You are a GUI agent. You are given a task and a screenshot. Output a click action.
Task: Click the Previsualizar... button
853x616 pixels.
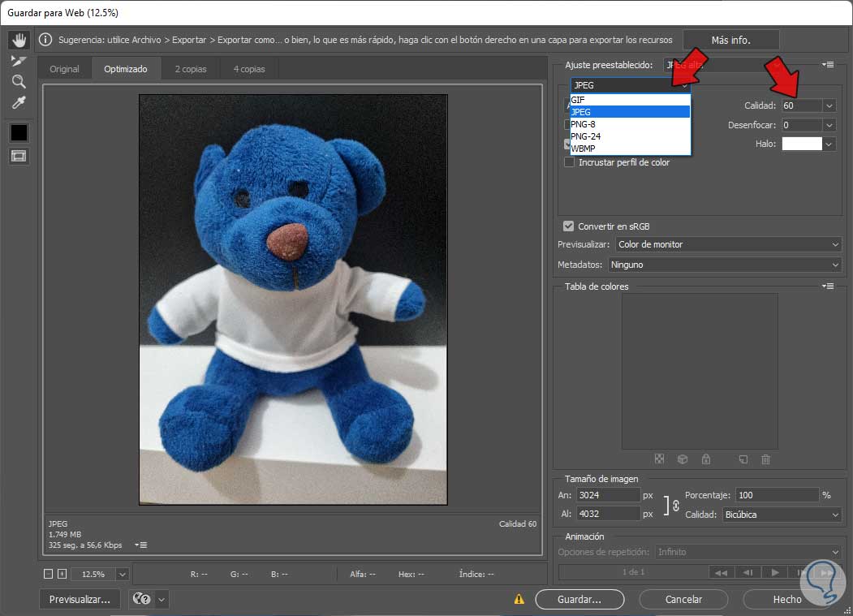coord(80,599)
